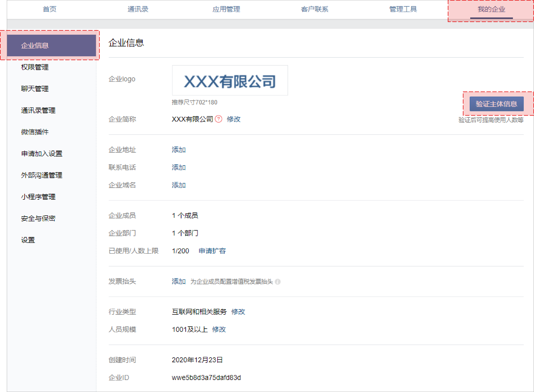Open 权限管理 in the sidebar

pos(35,67)
